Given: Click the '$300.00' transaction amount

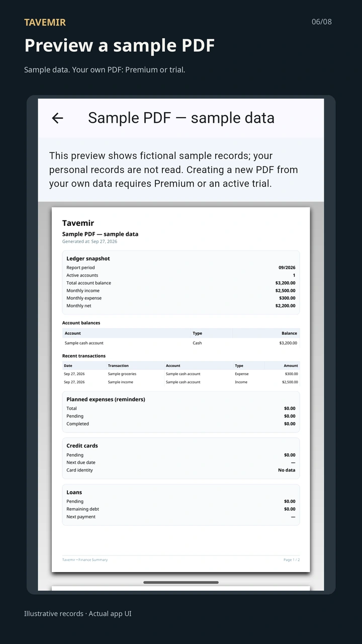Looking at the screenshot, I should [x=291, y=374].
